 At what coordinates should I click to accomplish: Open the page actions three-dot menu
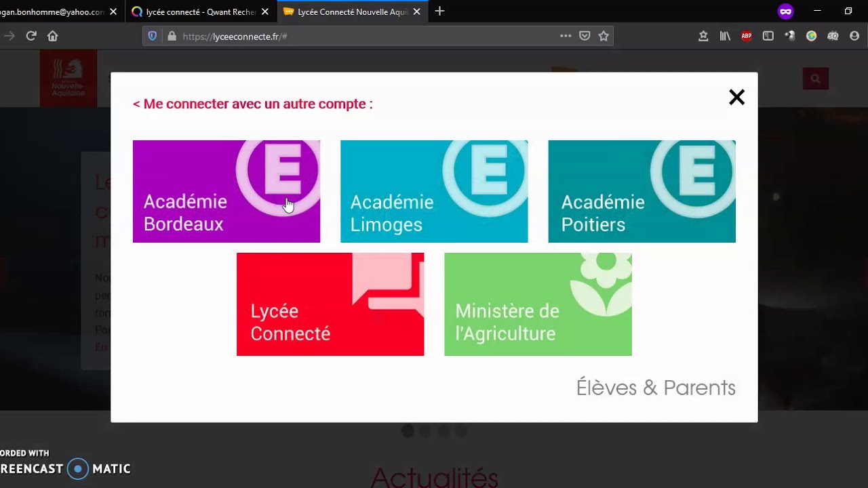pyautogui.click(x=566, y=36)
